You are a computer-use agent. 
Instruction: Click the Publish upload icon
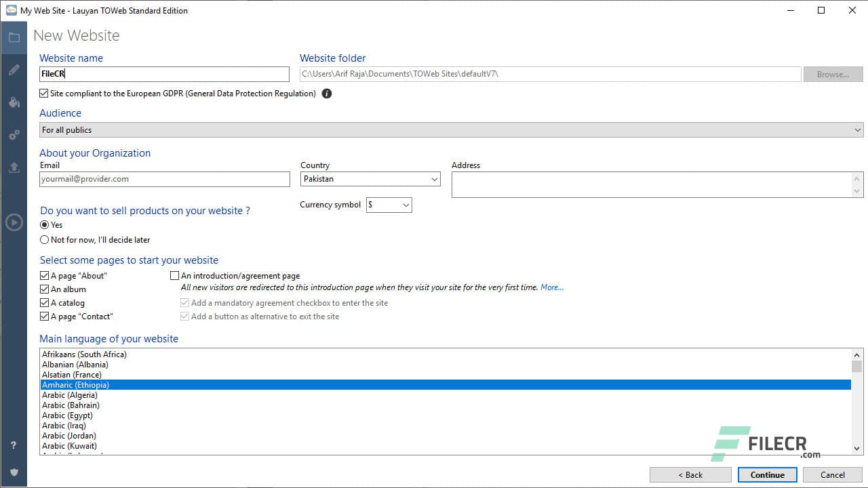point(14,167)
